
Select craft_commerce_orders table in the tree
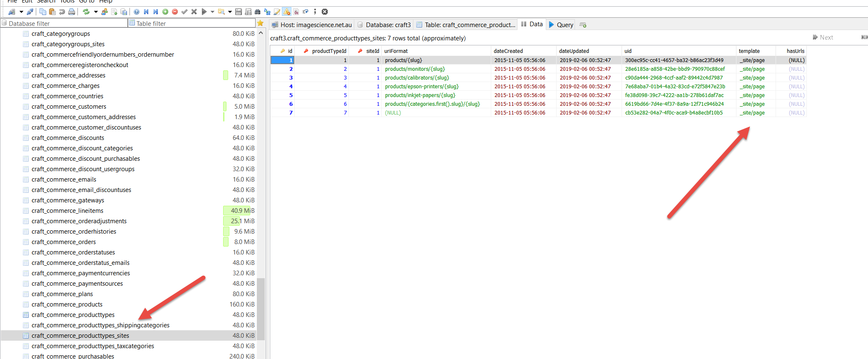[64, 242]
